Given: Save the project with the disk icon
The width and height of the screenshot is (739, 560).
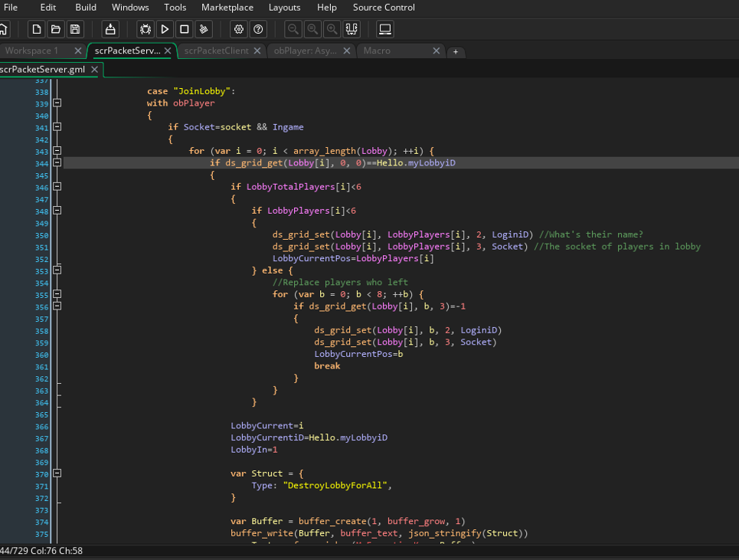Looking at the screenshot, I should coord(75,29).
